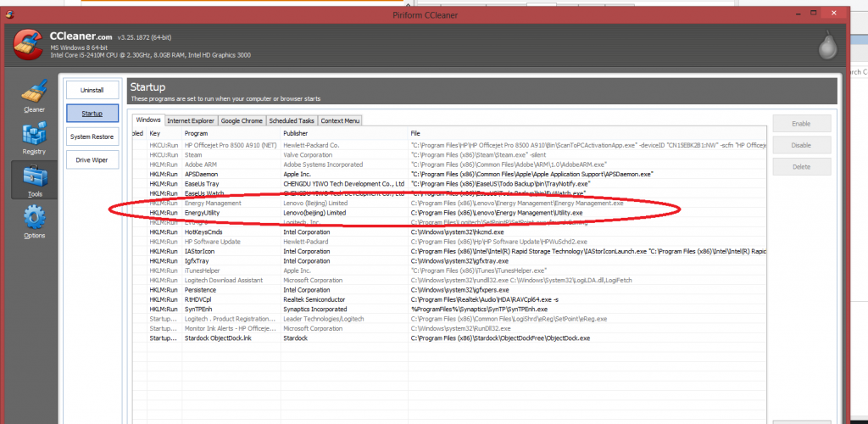868x424 pixels.
Task: Select the Energy Management startup entry
Action: pyautogui.click(x=449, y=204)
